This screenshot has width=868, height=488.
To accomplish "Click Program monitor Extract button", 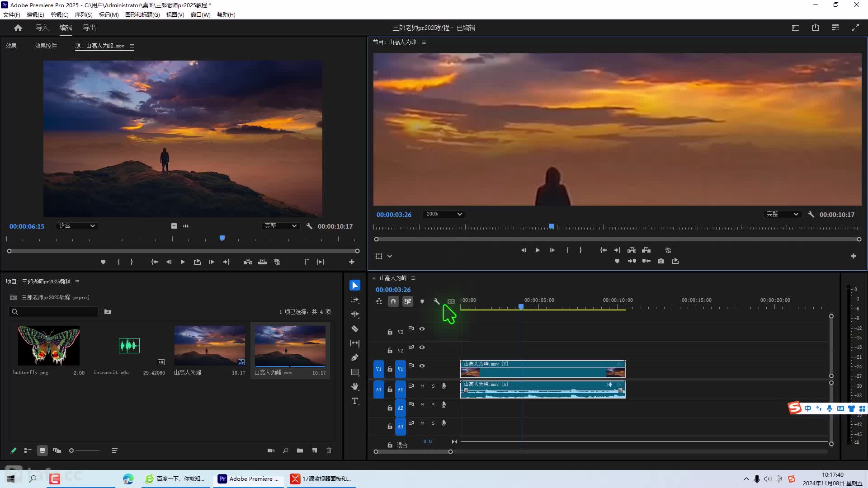I will [x=646, y=250].
